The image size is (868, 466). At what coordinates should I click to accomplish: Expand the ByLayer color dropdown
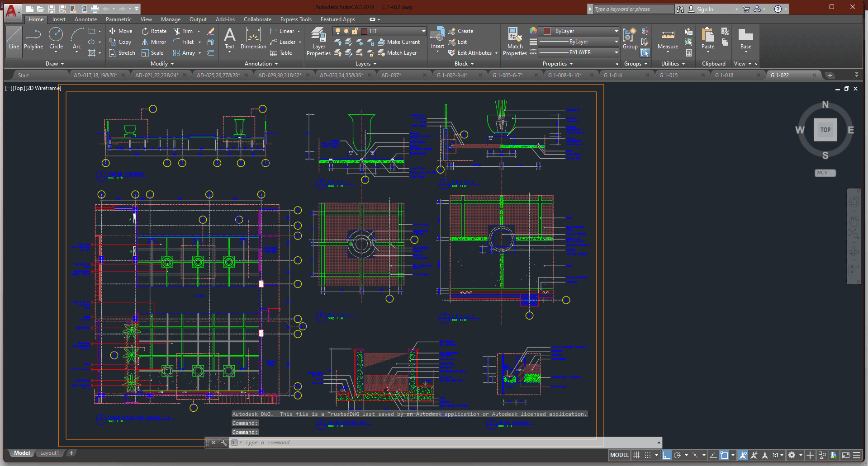(x=616, y=31)
